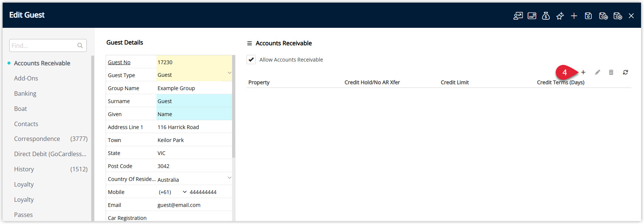Sort by Credit Terms (Days) column header
Image resolution: width=644 pixels, height=224 pixels.
[561, 82]
